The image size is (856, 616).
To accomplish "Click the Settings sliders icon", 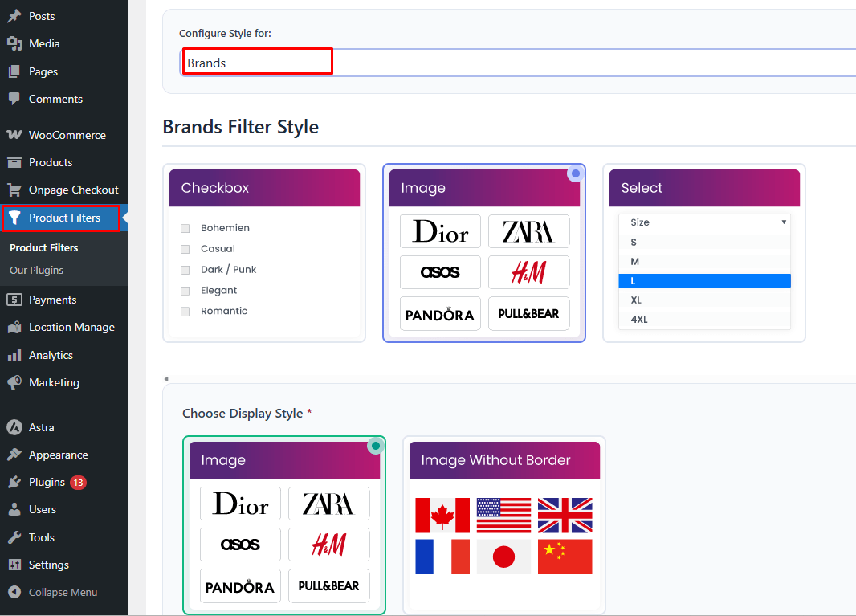I will point(14,565).
